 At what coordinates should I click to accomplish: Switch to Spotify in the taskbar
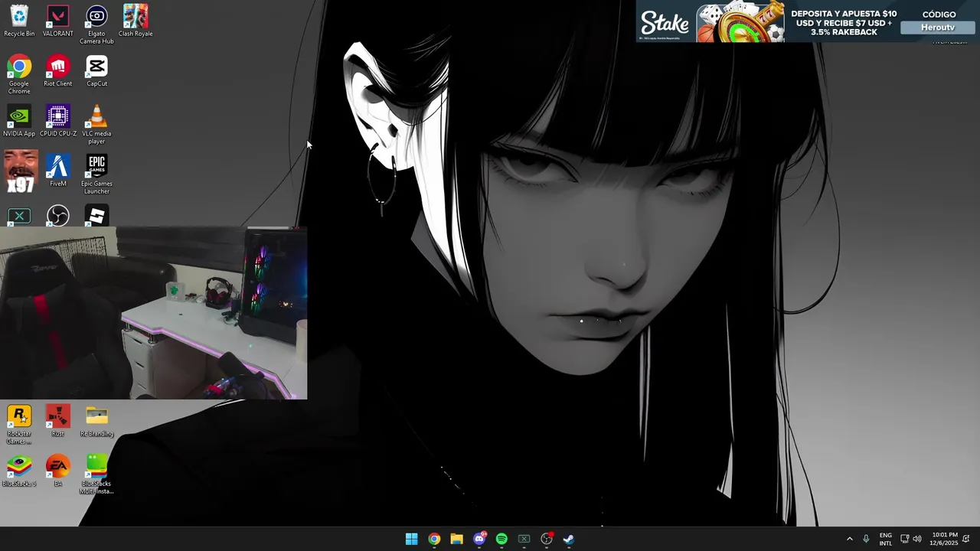(501, 539)
